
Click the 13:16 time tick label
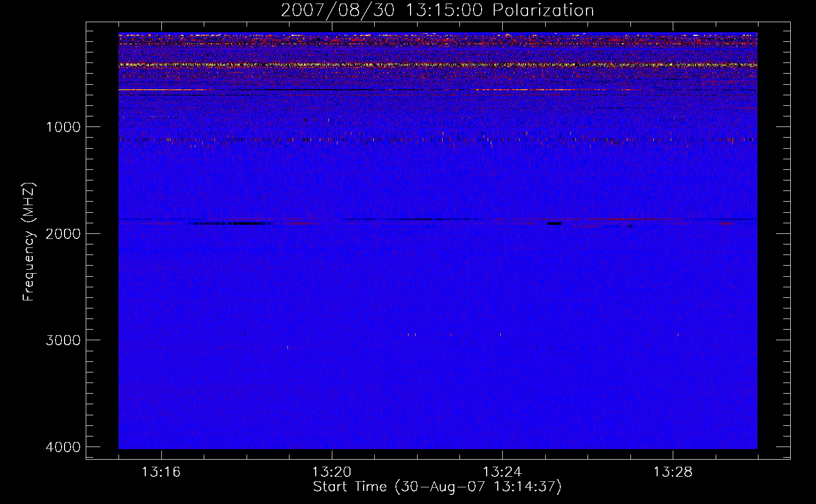(x=161, y=472)
